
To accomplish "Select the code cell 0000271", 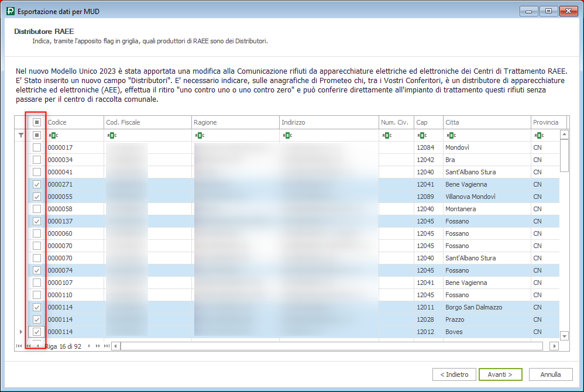I will tap(74, 184).
